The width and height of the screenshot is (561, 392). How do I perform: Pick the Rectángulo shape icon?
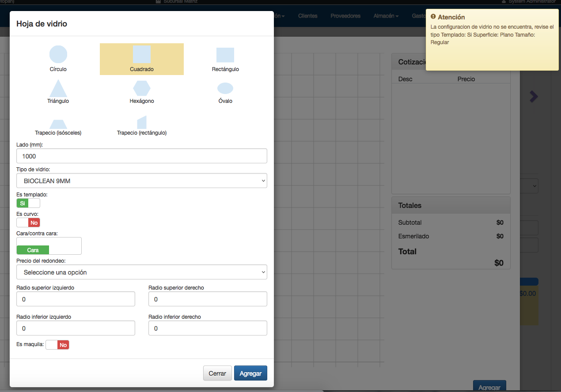(x=225, y=55)
